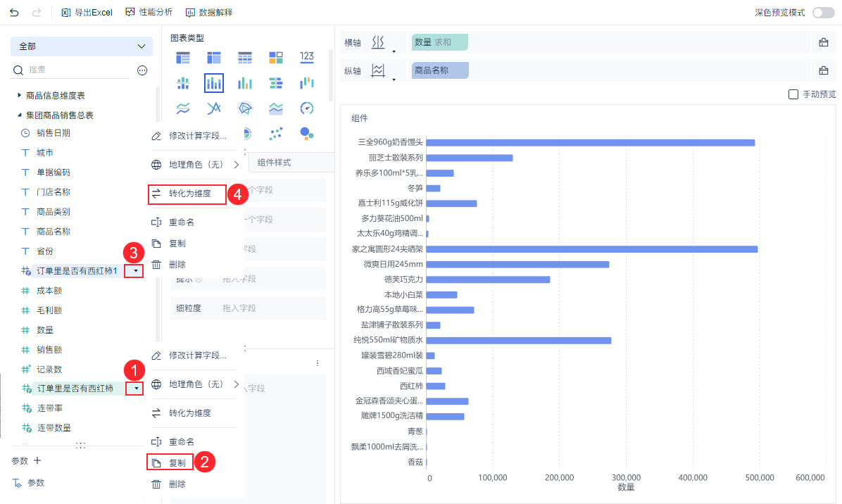Select the scatter plot chart icon
The height and width of the screenshot is (504, 842).
(276, 134)
